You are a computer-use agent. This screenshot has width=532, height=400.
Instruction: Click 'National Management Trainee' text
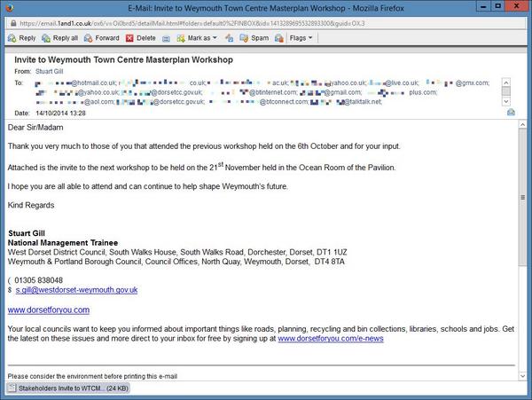click(x=63, y=243)
